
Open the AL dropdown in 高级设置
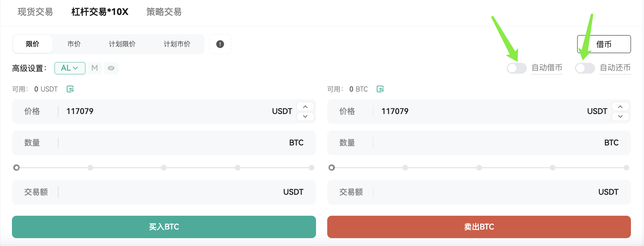pos(70,68)
